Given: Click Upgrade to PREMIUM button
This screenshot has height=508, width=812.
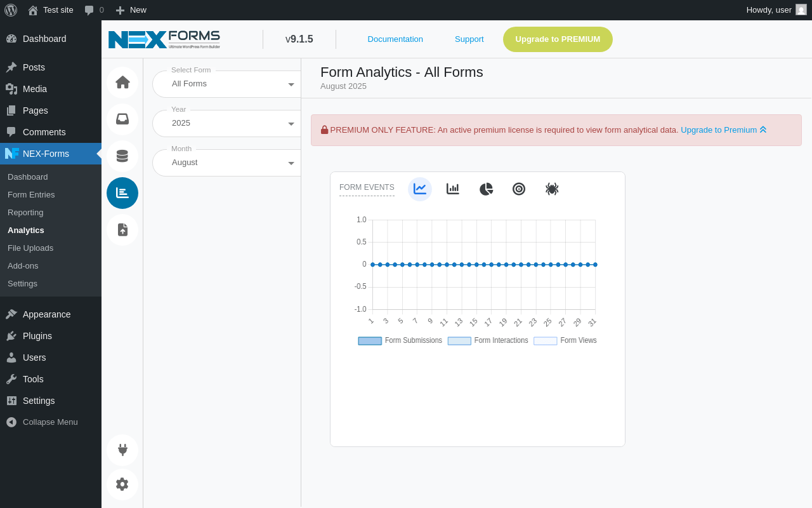Looking at the screenshot, I should [x=558, y=39].
